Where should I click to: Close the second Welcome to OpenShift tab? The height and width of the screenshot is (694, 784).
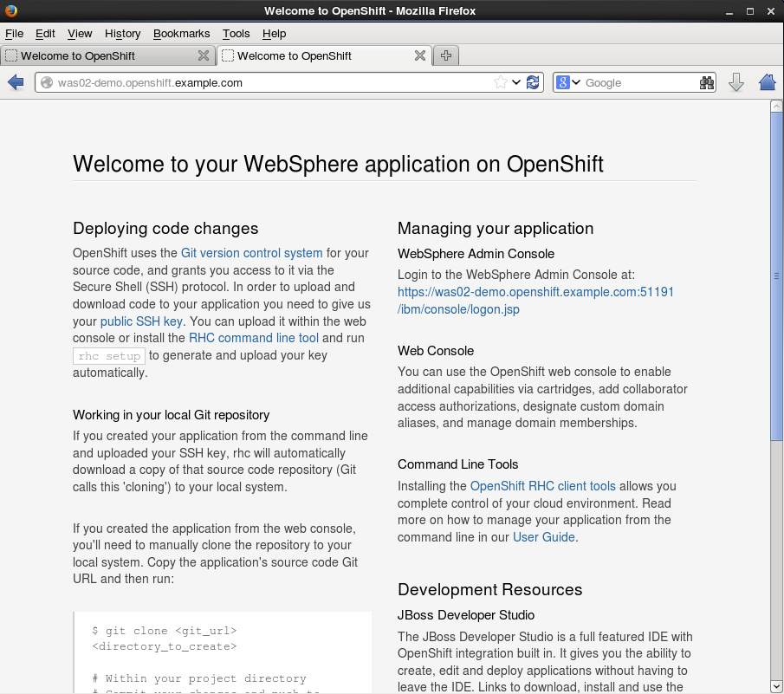point(420,55)
